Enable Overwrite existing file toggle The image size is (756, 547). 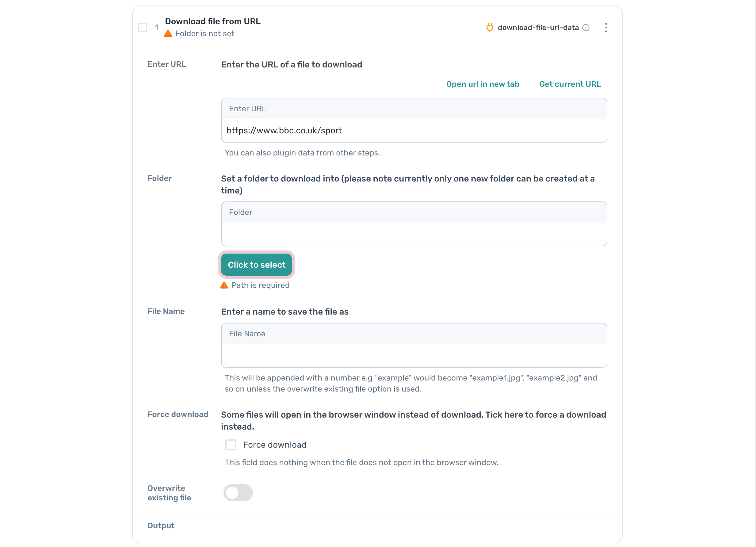point(238,492)
